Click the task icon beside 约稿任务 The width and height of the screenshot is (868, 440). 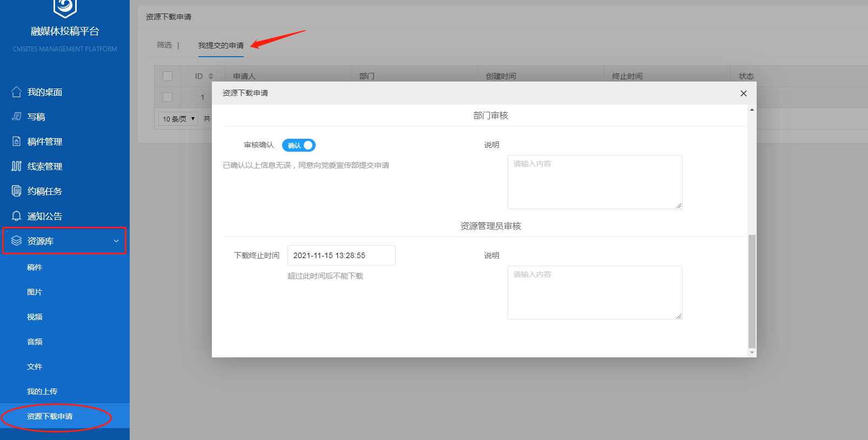click(x=17, y=191)
